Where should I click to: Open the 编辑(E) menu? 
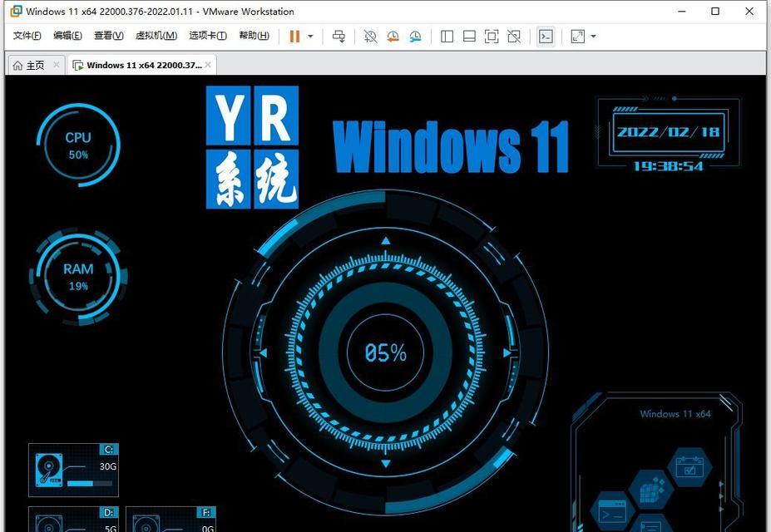(67, 36)
